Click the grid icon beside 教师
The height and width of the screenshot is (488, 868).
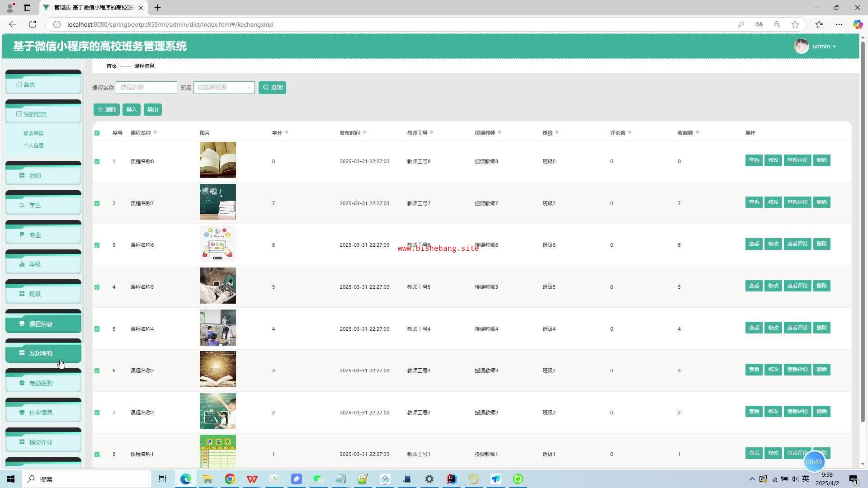[22, 175]
